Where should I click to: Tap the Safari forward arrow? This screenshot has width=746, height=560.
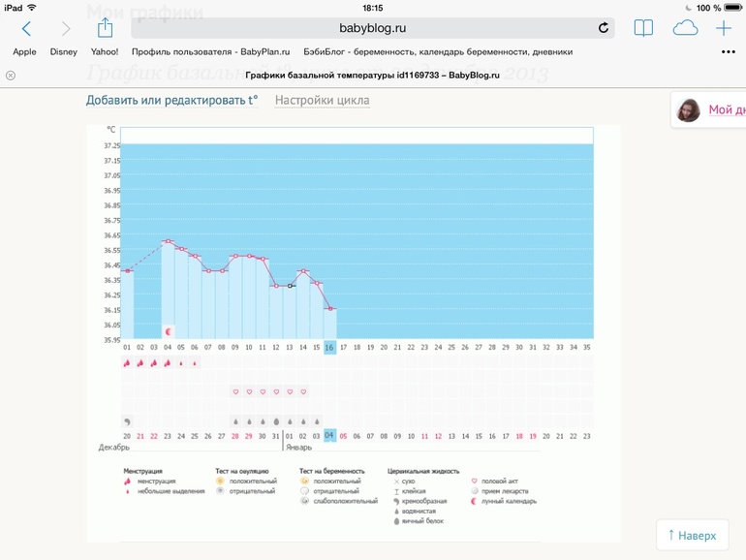click(x=66, y=28)
